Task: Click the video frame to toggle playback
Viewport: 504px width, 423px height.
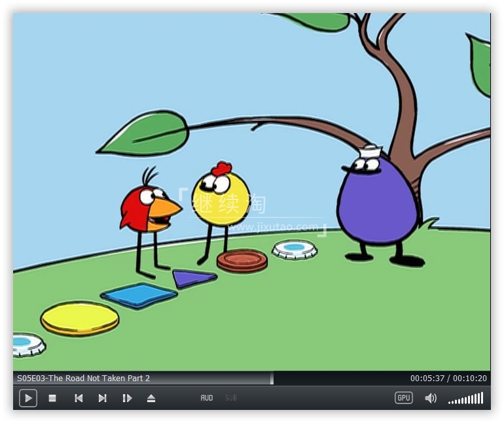Action: tap(252, 192)
